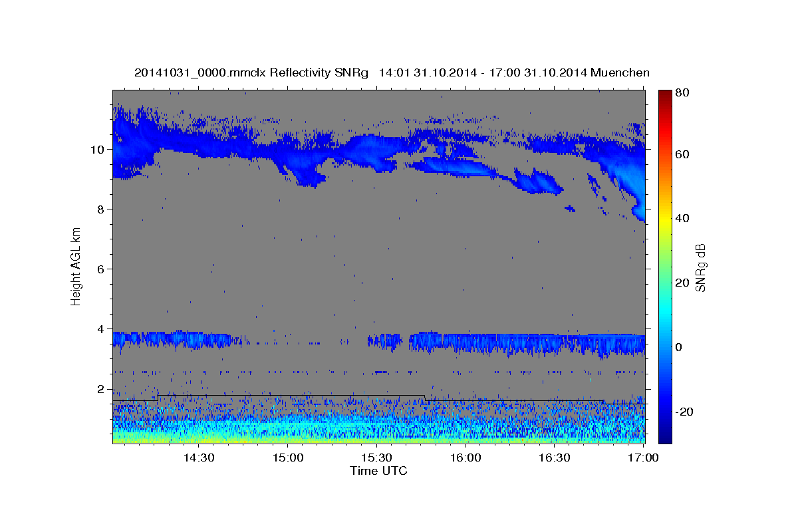Image resolution: width=798 pixels, height=532 pixels.
Task: Click the colorbar label 40
Action: pos(682,217)
